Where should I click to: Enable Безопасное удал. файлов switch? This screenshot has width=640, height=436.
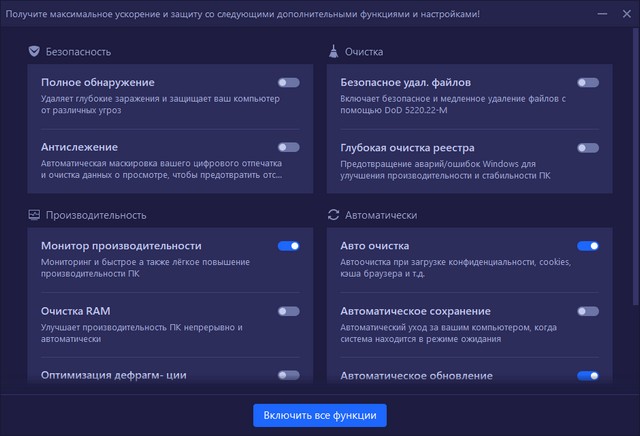tap(588, 82)
